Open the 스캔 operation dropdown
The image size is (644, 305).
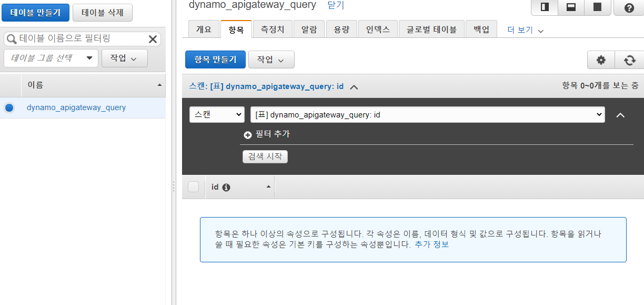point(217,114)
